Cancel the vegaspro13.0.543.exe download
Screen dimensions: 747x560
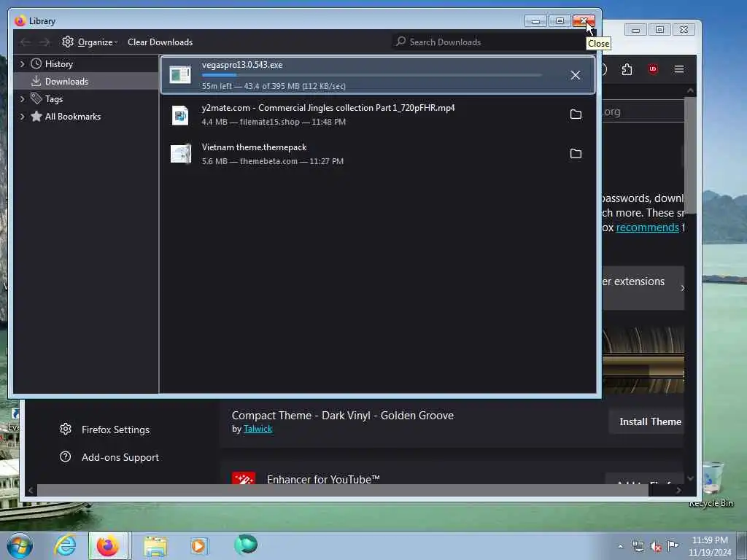575,75
